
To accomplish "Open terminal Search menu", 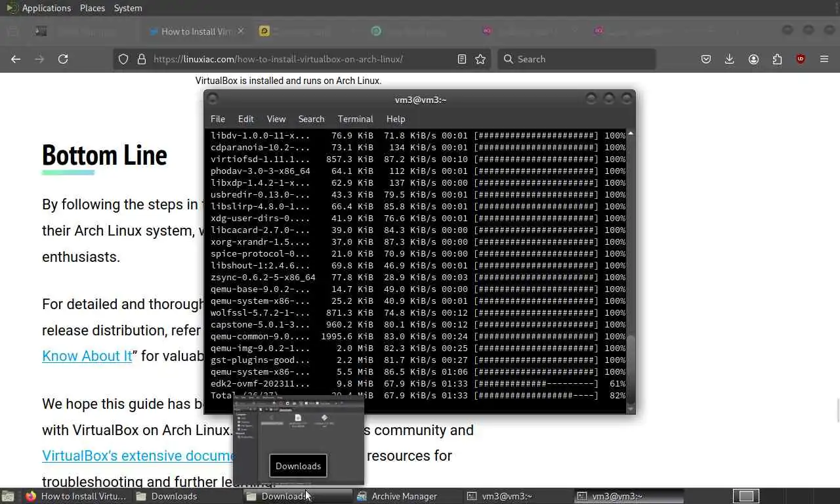I will [312, 119].
